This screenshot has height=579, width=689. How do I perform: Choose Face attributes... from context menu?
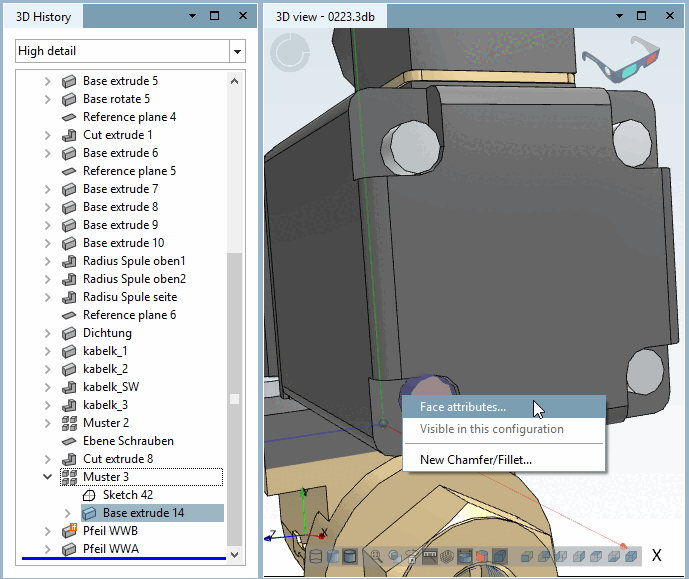click(504, 407)
